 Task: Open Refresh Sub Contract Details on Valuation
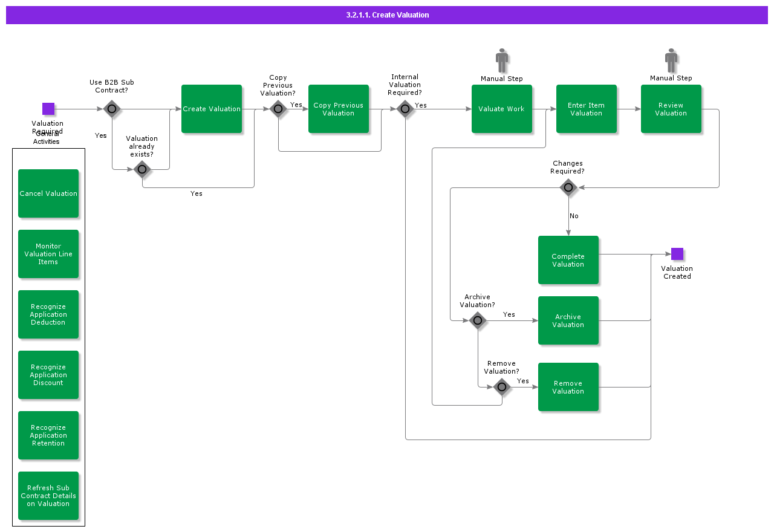click(x=48, y=496)
